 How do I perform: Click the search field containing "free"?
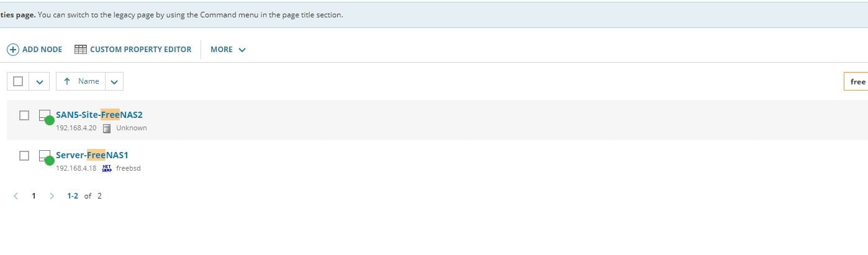point(857,81)
